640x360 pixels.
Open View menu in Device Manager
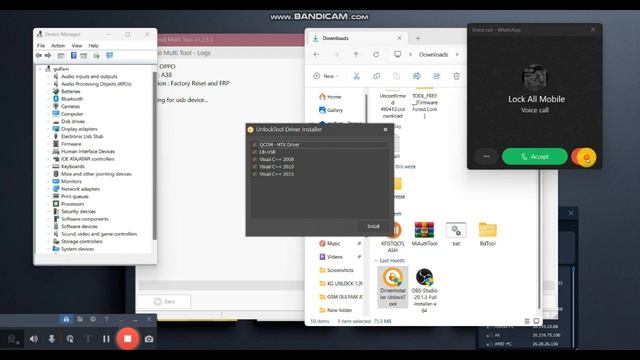pos(77,46)
